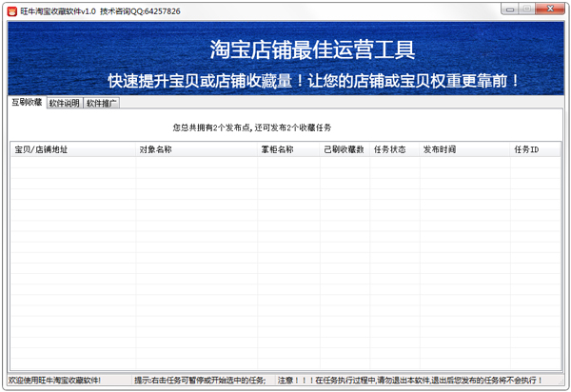Click the 您总共拥有2个发布点 info text

(252, 127)
